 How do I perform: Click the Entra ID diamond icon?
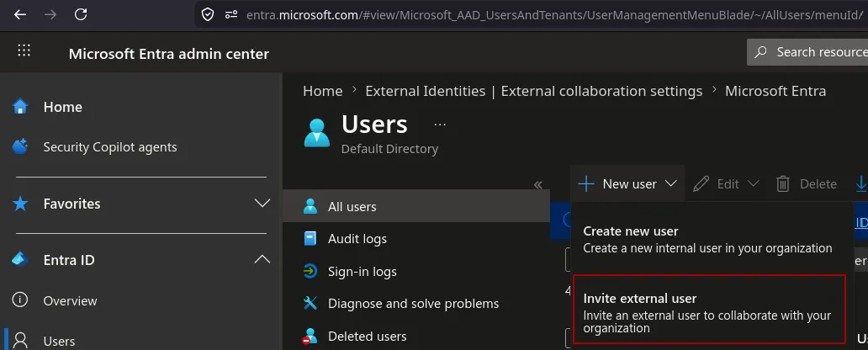click(20, 259)
